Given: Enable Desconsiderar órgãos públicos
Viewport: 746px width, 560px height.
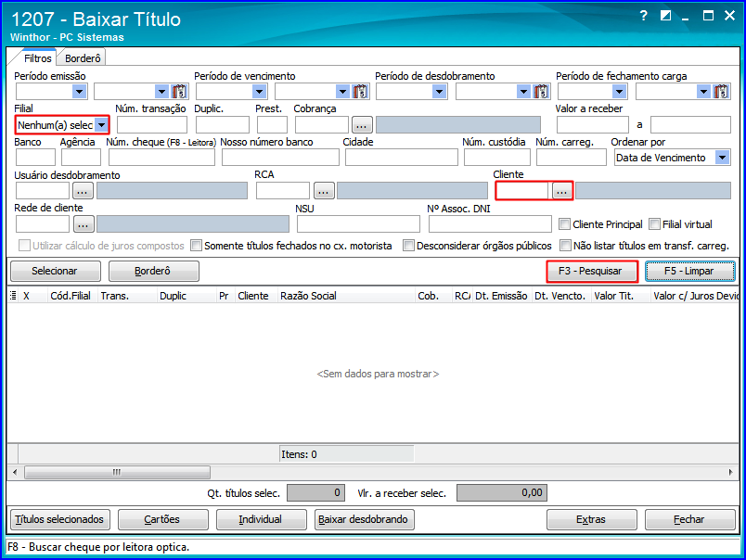Looking at the screenshot, I should (x=408, y=246).
